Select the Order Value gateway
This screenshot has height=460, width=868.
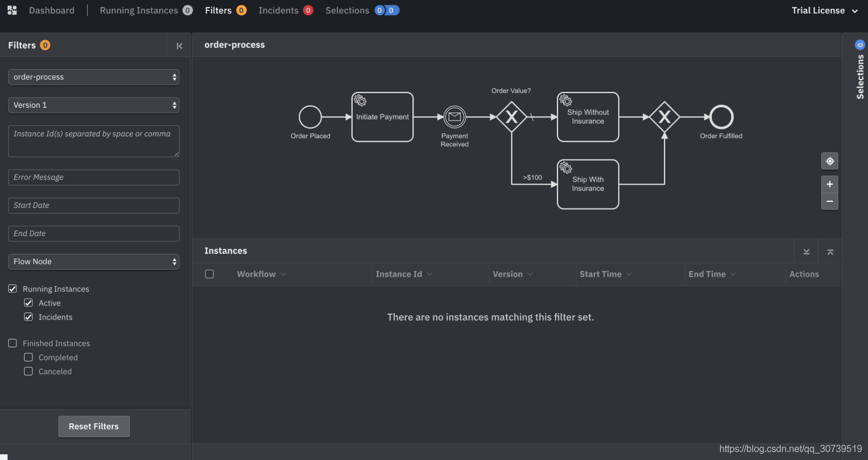click(512, 117)
